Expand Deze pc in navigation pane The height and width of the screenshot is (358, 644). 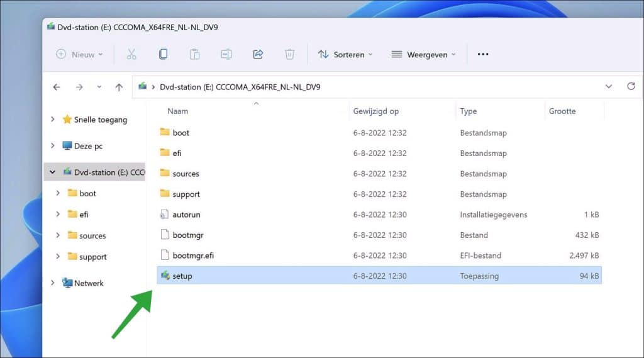[x=53, y=145]
